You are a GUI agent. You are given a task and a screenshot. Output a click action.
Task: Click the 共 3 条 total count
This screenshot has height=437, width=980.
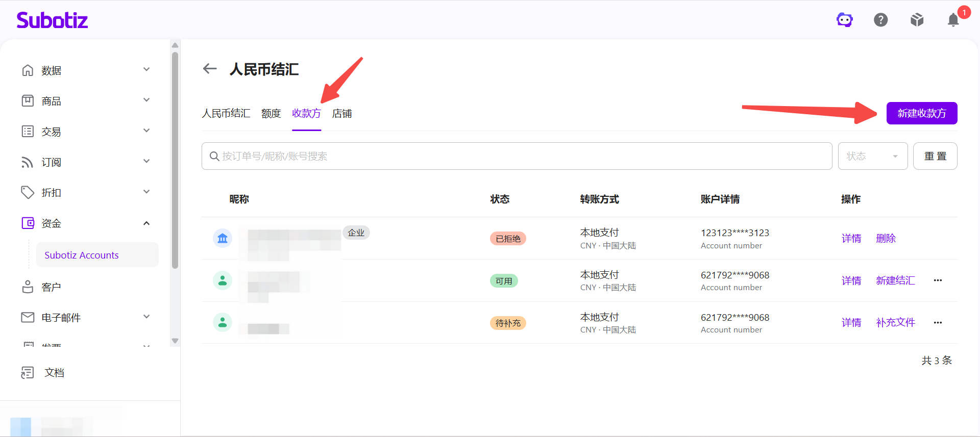[937, 361]
